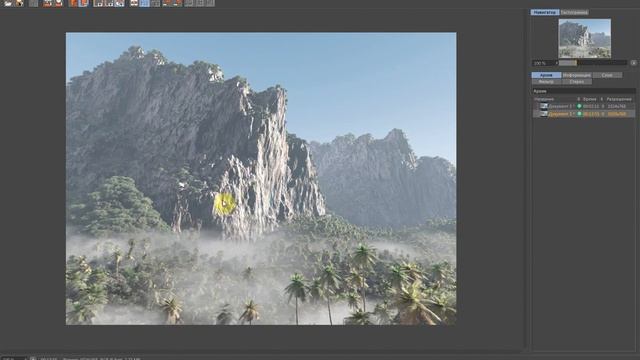
Task: Click the resolution 1024x768 in first history row
Action: coord(616,106)
